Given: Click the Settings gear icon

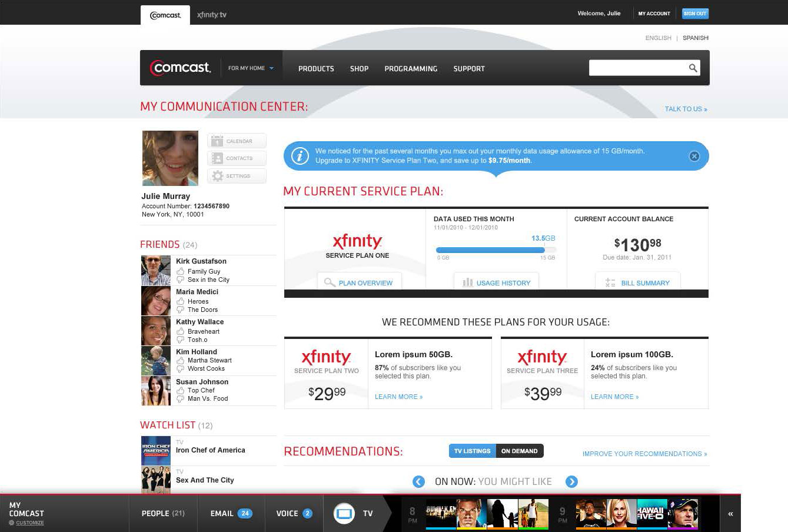Looking at the screenshot, I should (216, 175).
